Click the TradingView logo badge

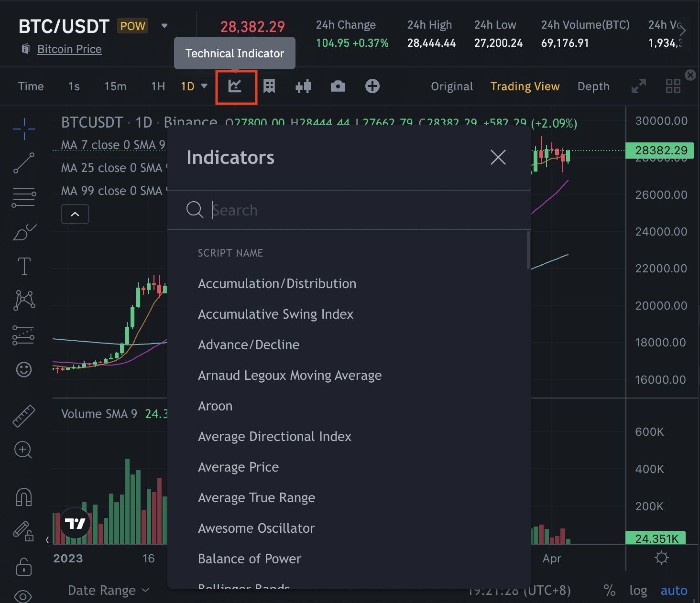pyautogui.click(x=75, y=523)
